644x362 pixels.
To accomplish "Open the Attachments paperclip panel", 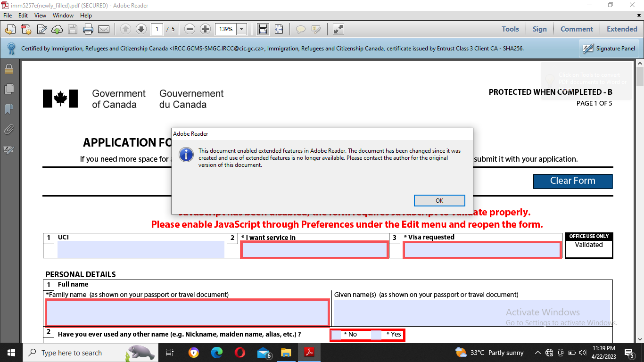I will [8, 130].
